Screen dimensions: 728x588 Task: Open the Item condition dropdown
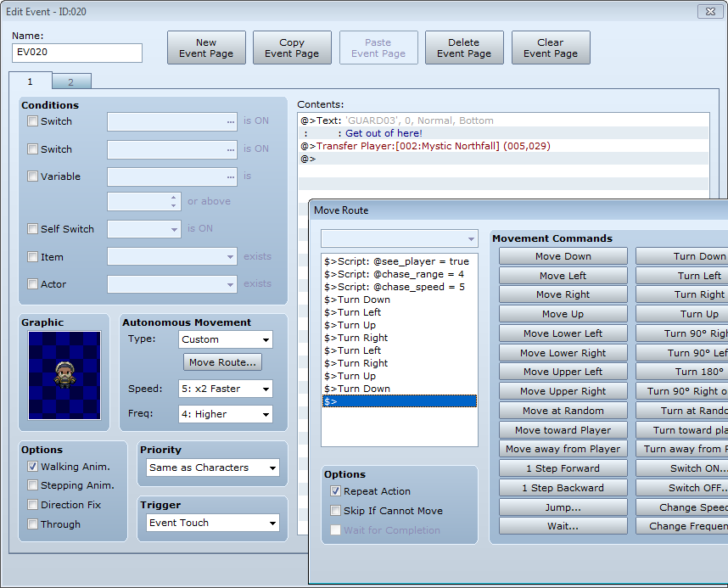172,256
